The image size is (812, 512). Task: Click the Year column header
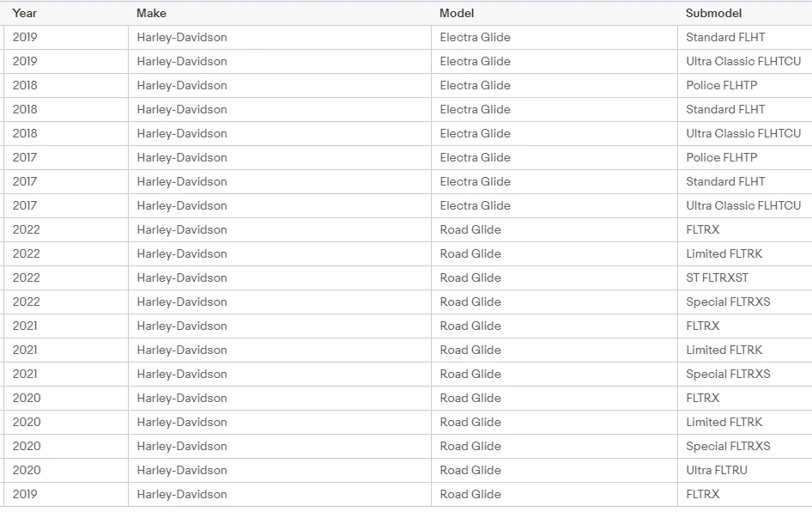click(x=66, y=14)
